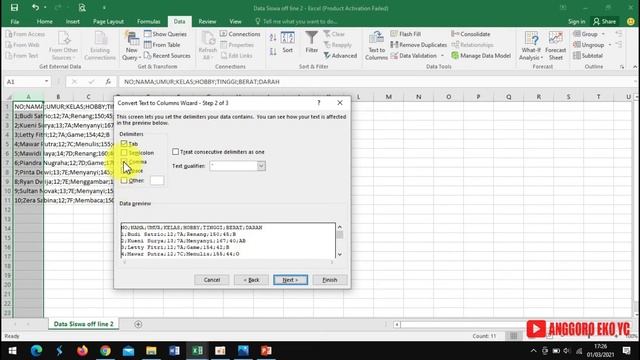This screenshot has width=640, height=360.
Task: Click the Text to Columns icon
Action: pos(376,38)
